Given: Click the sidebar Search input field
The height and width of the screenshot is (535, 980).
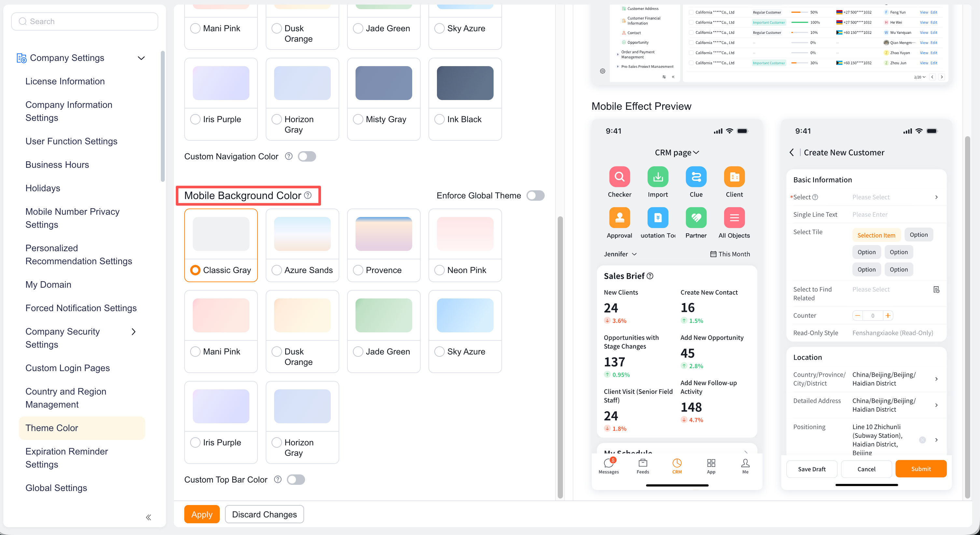Looking at the screenshot, I should coord(84,21).
